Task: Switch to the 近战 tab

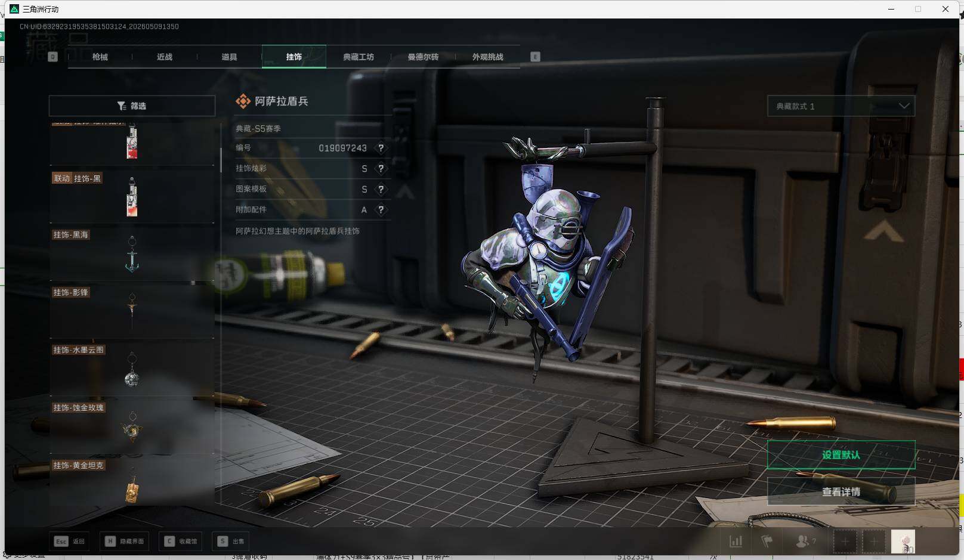Action: coord(165,57)
